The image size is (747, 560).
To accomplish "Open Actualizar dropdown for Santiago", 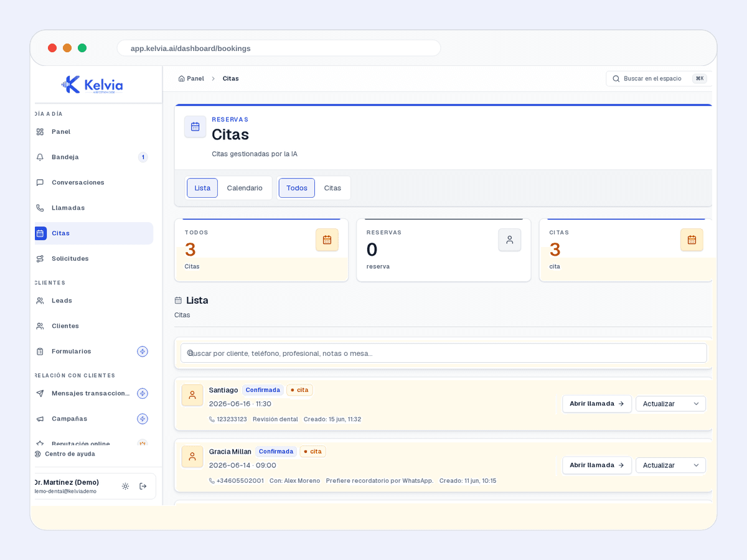I will click(x=670, y=404).
